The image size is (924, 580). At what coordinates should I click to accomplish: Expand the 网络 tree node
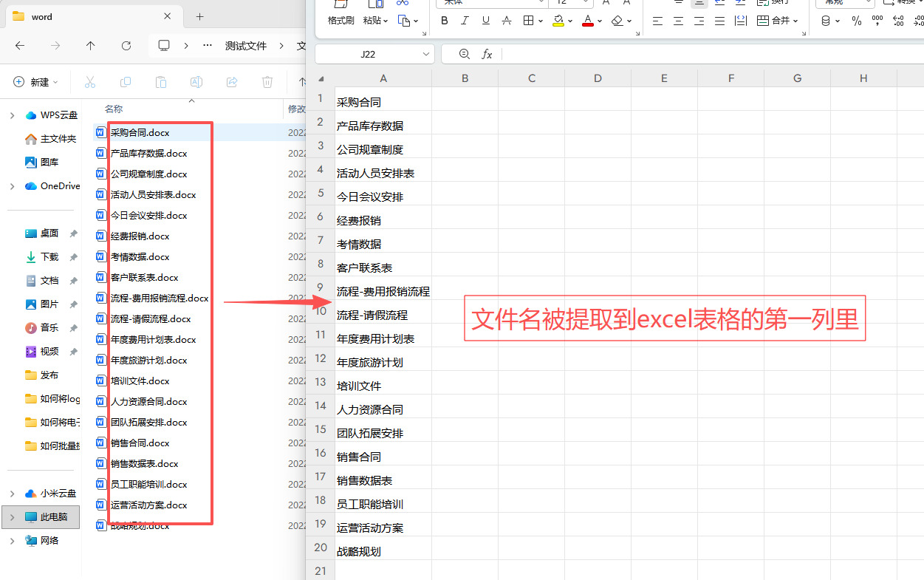[12, 541]
